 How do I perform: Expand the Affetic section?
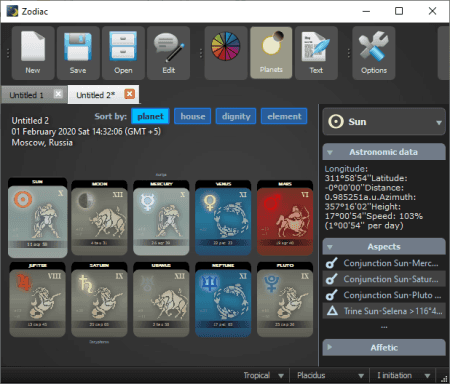pos(384,347)
